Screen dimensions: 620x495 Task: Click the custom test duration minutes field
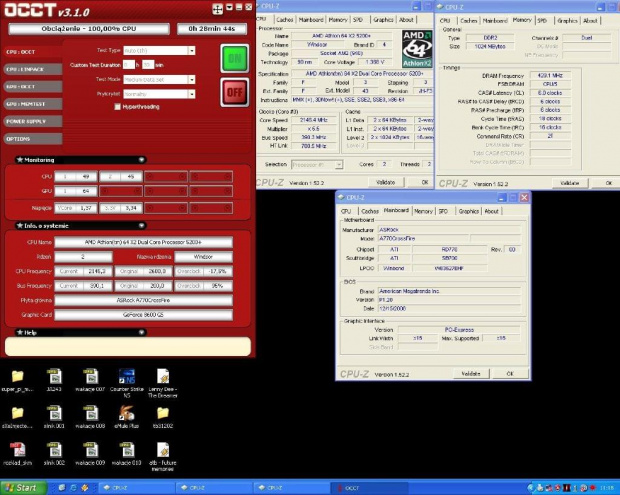click(148, 65)
